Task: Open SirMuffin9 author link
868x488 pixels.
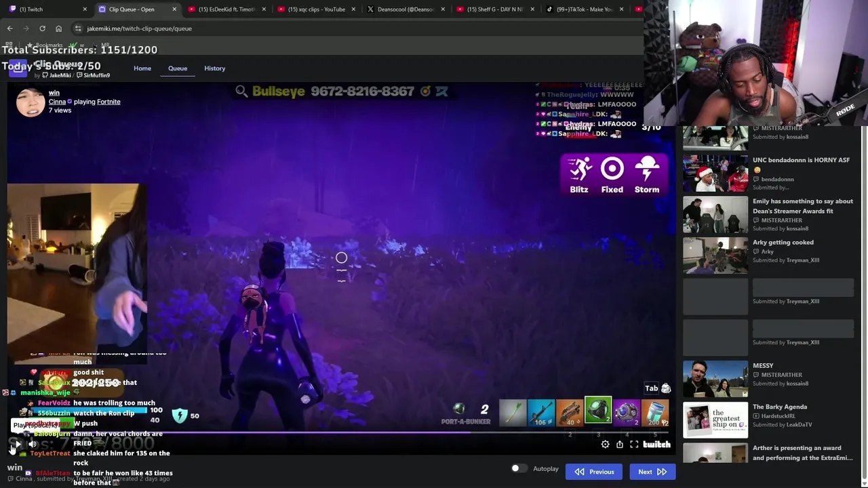Action: 94,75
